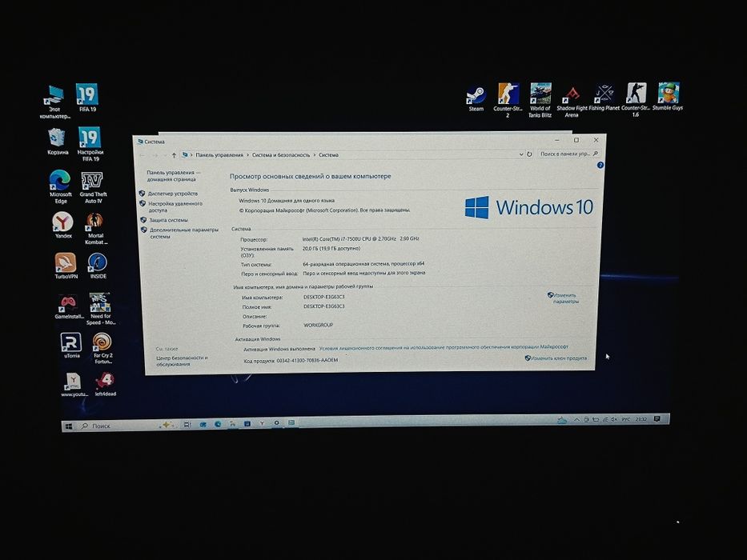
Task: Go to 'Панель управления — домашняя страница'
Action: pos(174,176)
